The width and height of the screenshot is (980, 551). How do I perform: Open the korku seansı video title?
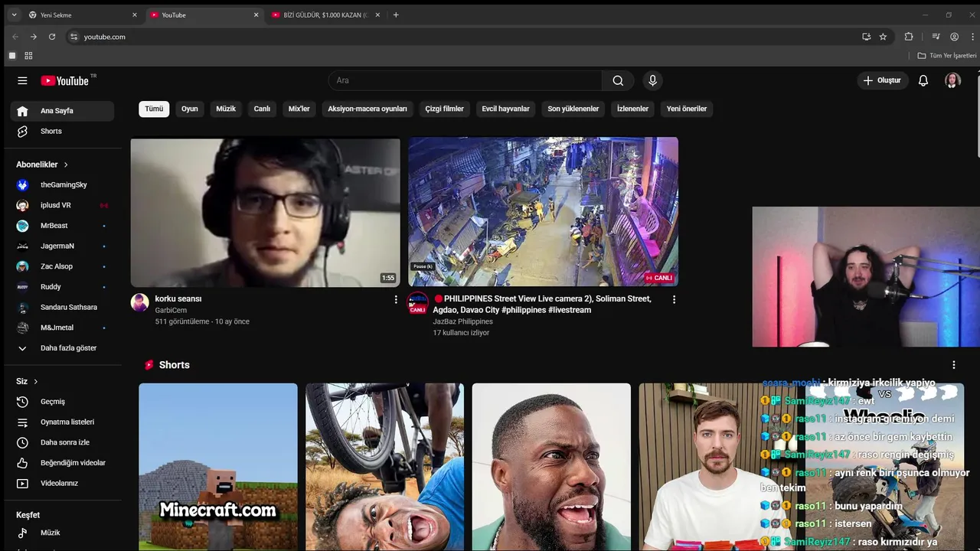tap(178, 298)
